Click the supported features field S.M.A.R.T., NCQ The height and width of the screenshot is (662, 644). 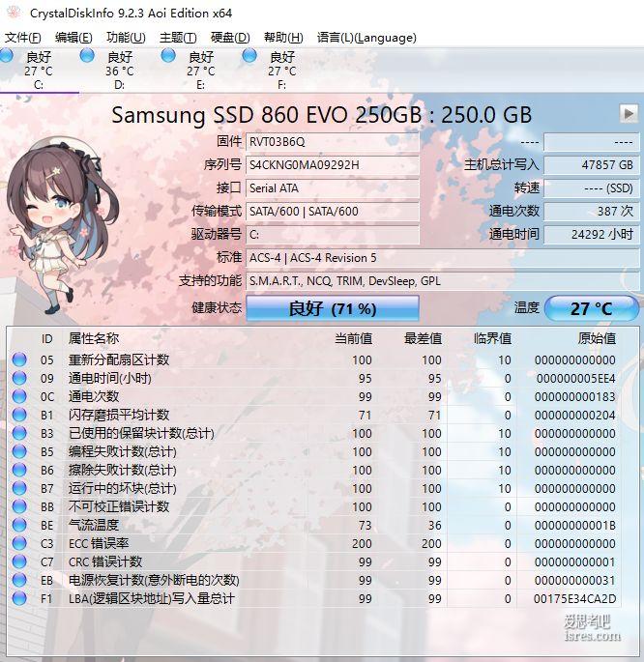click(443, 281)
